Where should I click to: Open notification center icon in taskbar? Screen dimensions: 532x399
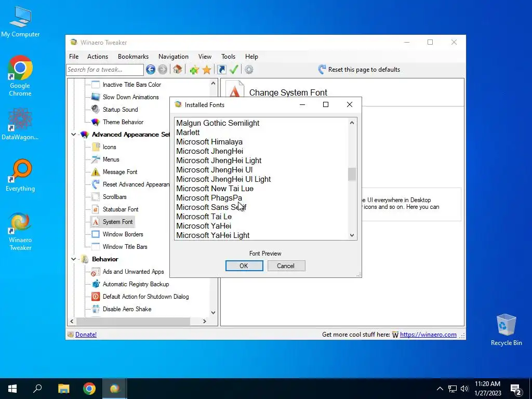point(516,390)
